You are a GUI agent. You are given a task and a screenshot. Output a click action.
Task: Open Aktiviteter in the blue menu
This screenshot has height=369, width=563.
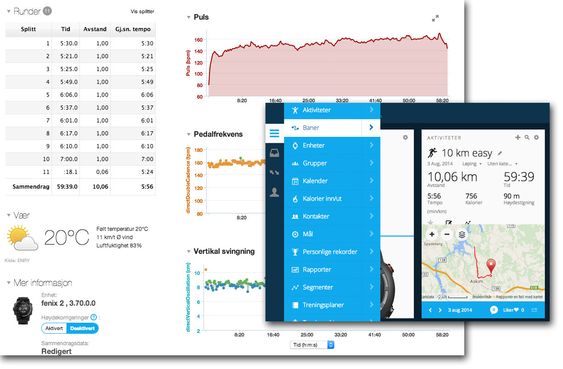[x=332, y=110]
